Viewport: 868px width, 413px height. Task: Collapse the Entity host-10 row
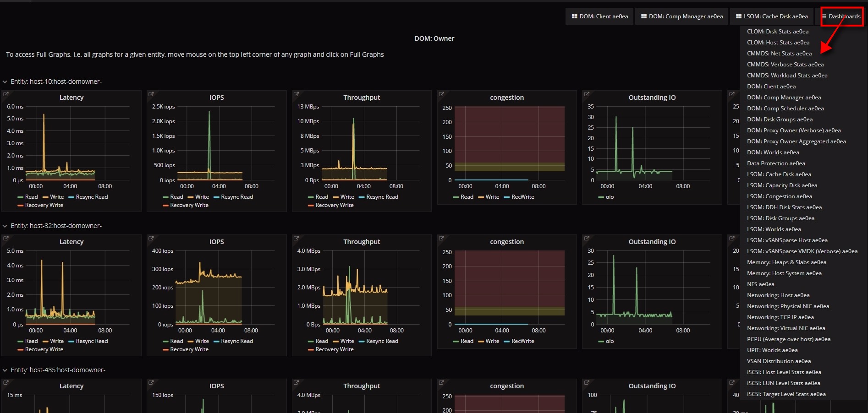coord(5,82)
